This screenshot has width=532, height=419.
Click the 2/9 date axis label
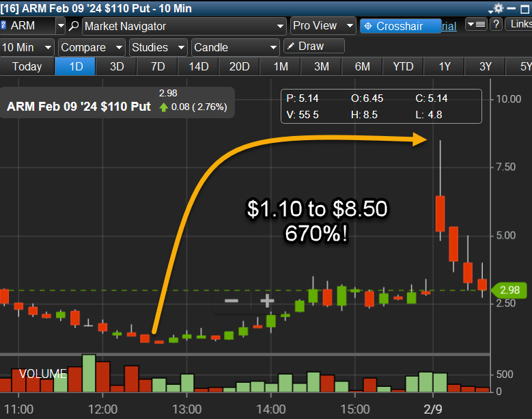433,409
